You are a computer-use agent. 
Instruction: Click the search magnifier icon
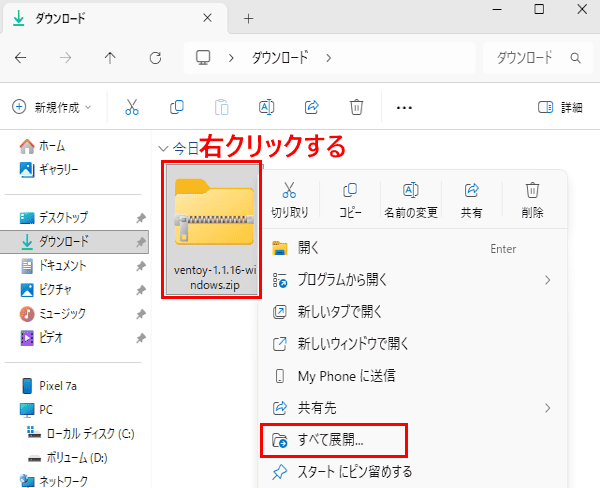coord(575,58)
